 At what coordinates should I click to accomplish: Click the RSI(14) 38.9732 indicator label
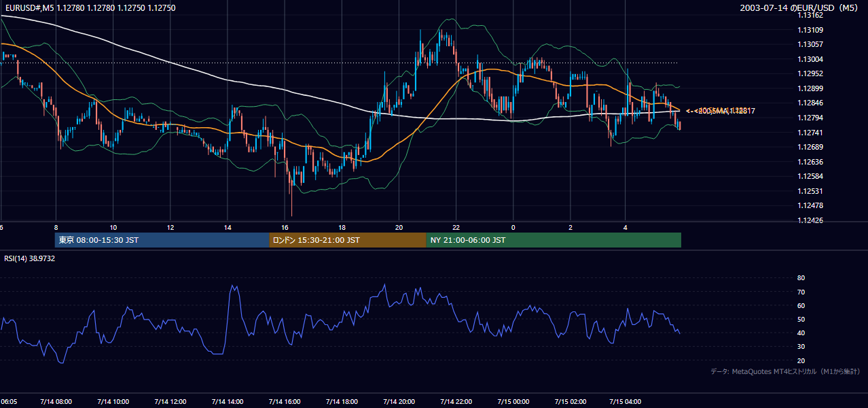[30, 258]
